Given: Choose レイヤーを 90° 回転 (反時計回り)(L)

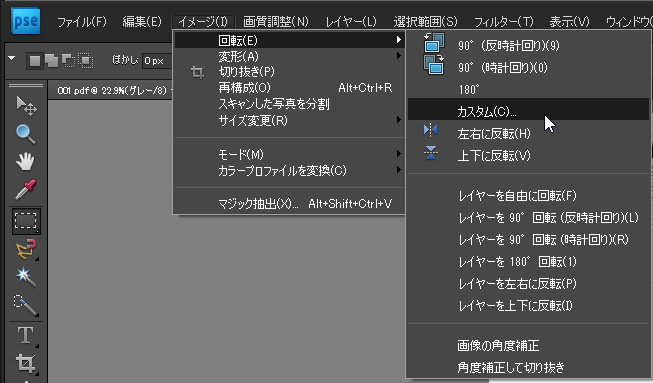Looking at the screenshot, I should click(x=528, y=218).
